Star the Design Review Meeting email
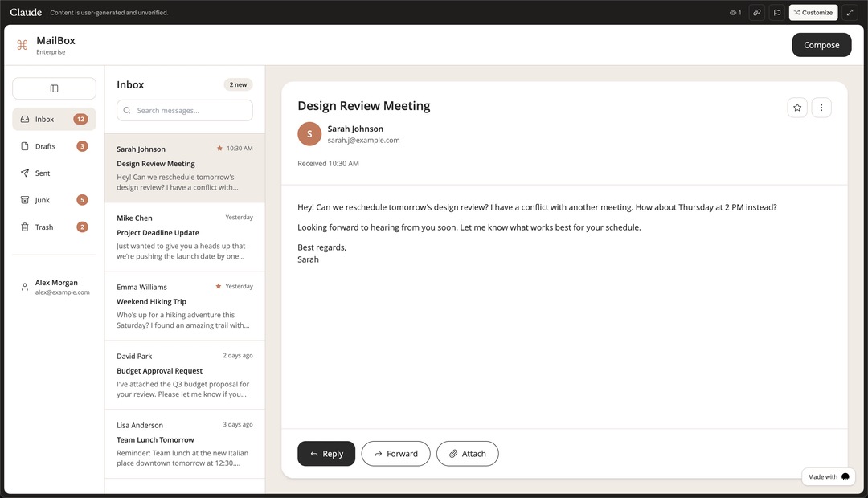This screenshot has width=868, height=498. [x=797, y=108]
